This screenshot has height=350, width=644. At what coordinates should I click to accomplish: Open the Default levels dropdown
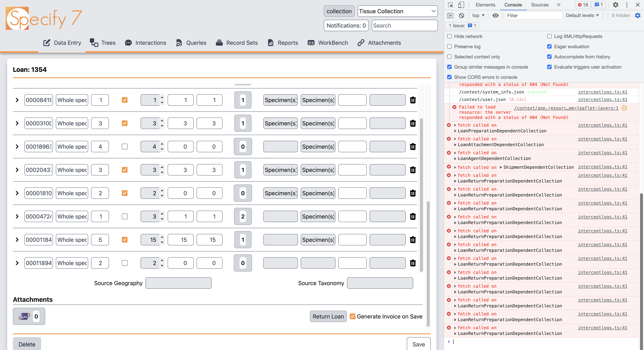(582, 16)
